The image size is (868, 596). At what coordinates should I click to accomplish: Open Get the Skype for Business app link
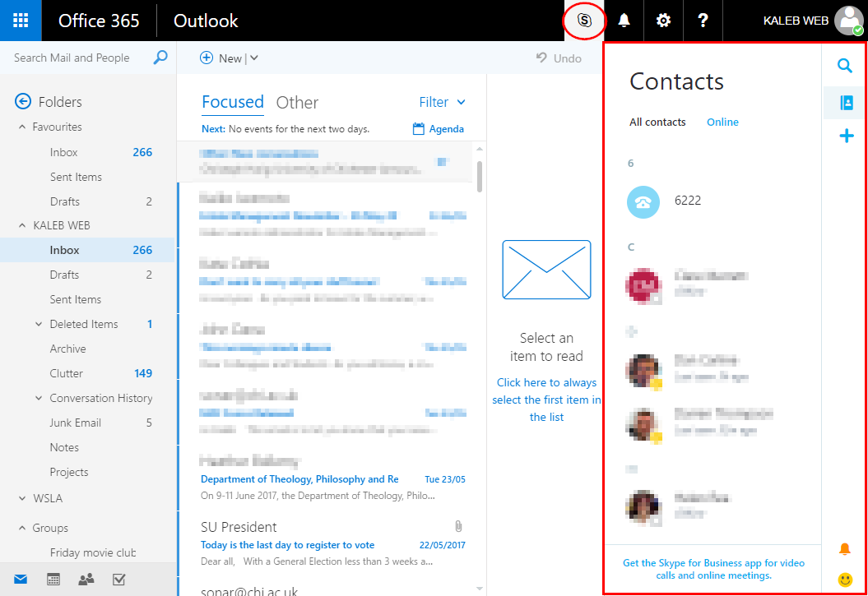point(713,569)
